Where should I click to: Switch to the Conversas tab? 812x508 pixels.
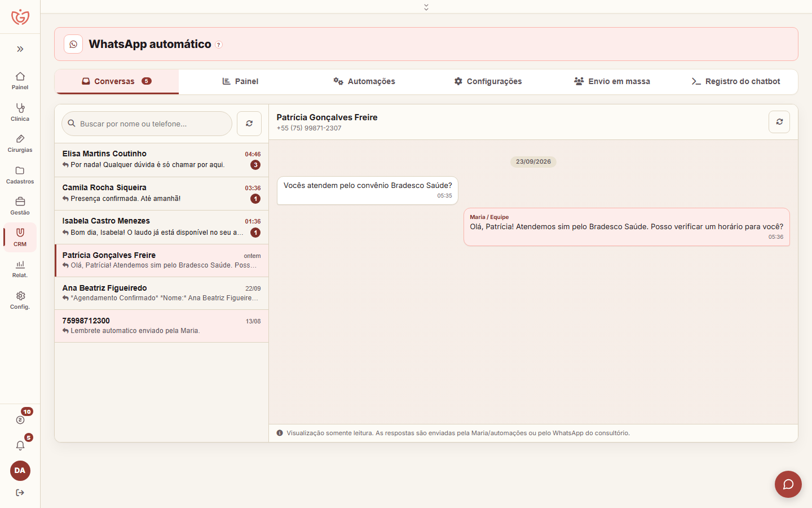pyautogui.click(x=117, y=81)
